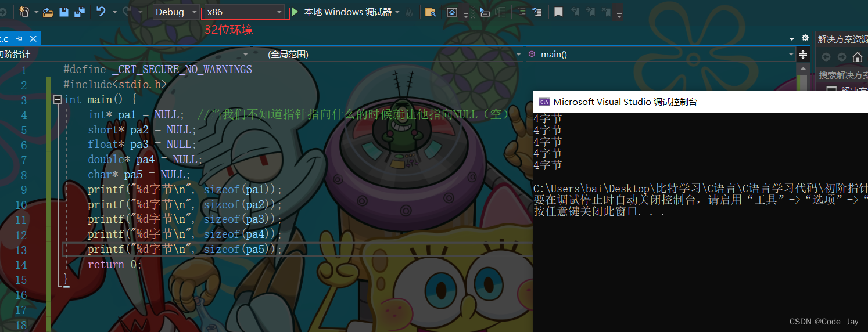Click the 解决方案资源 panel title
Image resolution: width=868 pixels, height=332 pixels.
pyautogui.click(x=842, y=39)
